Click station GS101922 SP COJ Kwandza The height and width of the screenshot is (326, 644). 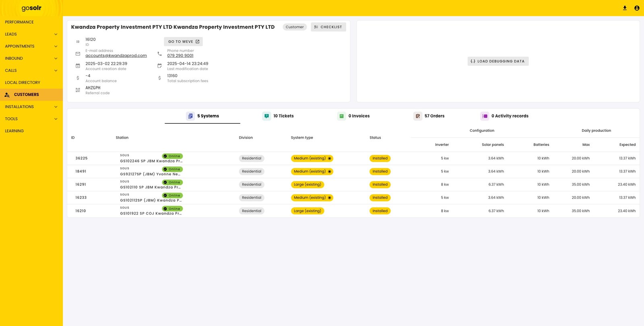[151, 214]
